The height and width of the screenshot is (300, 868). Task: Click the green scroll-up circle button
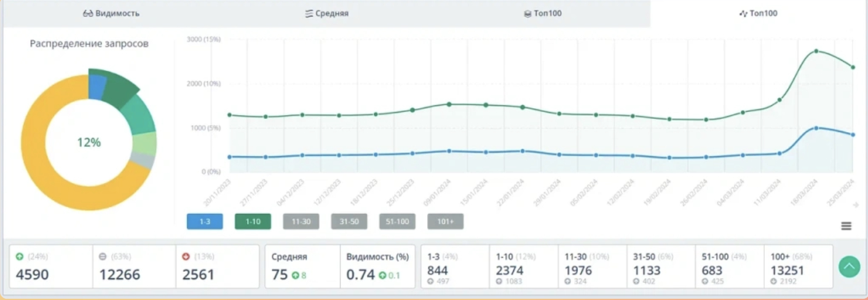pos(850,266)
